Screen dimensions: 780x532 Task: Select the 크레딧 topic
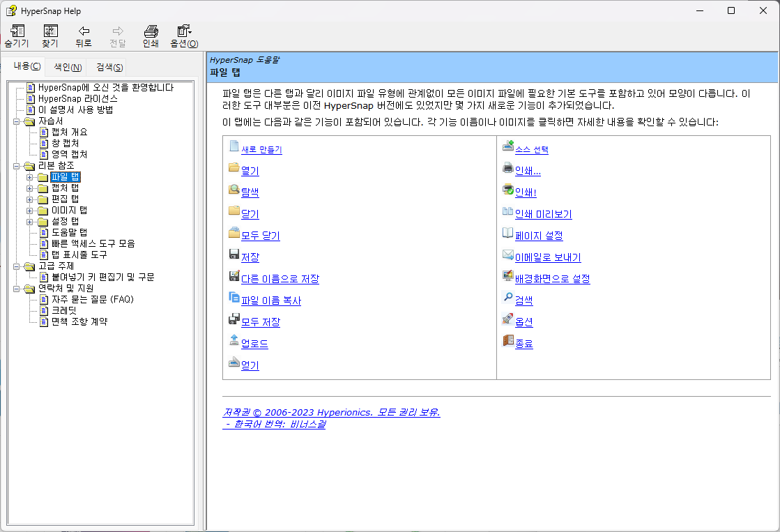(x=64, y=310)
